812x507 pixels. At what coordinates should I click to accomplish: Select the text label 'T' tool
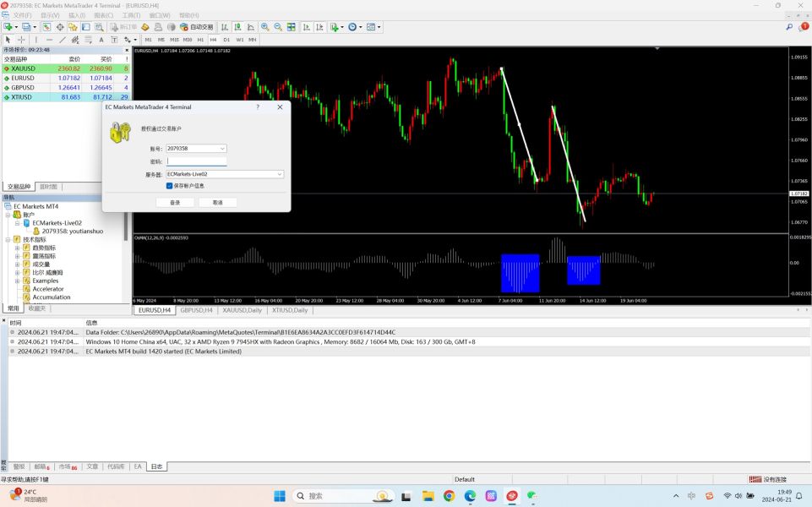114,40
